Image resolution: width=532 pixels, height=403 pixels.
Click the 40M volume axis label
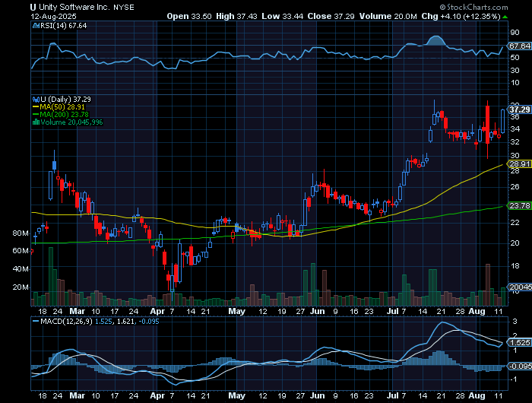pos(21,269)
